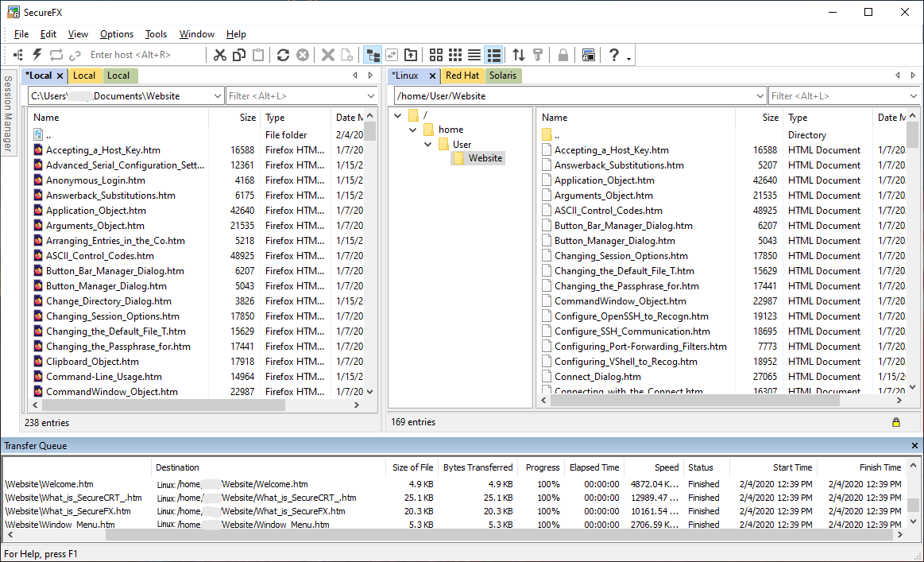Switch to Large Icons view
The height and width of the screenshot is (562, 924).
point(436,55)
